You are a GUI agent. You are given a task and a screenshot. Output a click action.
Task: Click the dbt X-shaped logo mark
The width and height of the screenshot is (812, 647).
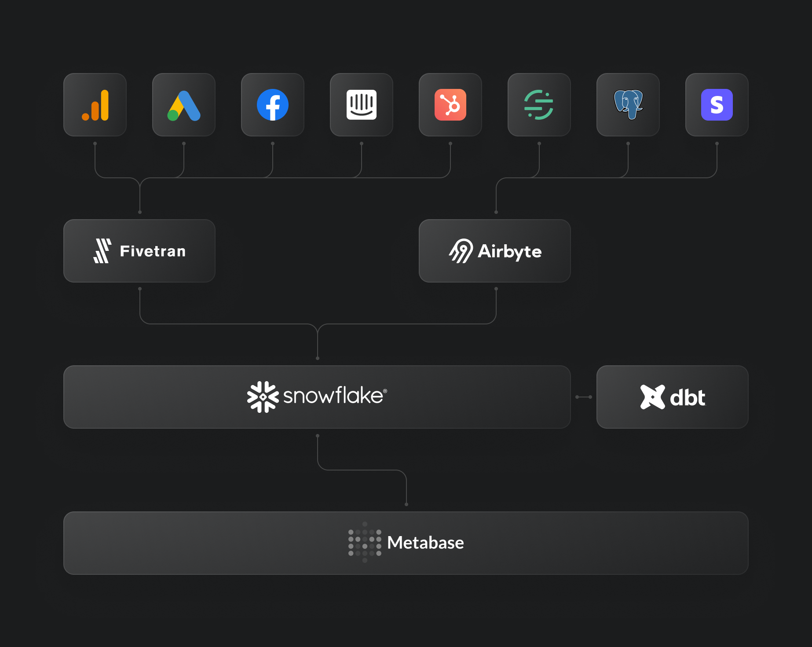click(652, 397)
